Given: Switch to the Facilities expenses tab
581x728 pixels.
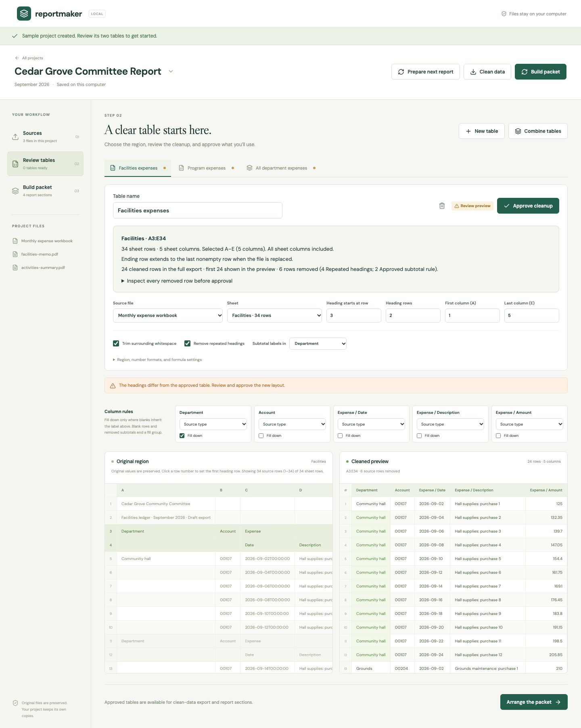Looking at the screenshot, I should tap(138, 168).
